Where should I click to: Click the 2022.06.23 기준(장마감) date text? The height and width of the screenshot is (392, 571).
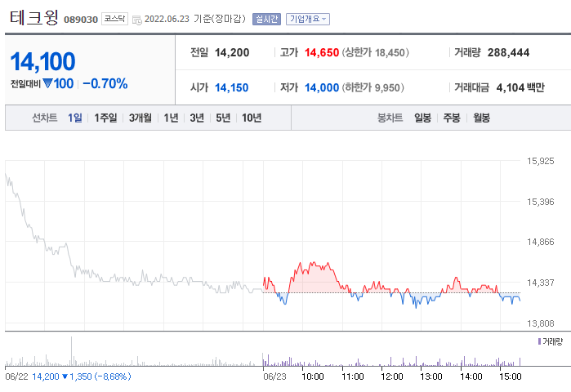(x=195, y=19)
